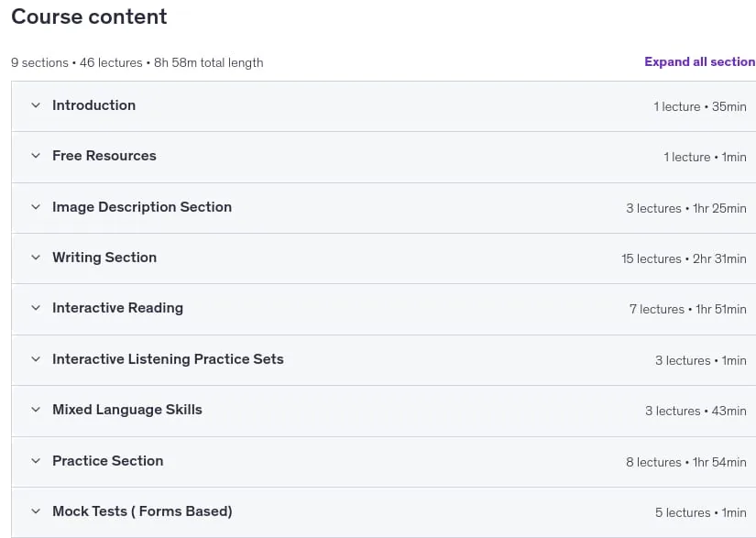Expand Interactive Listening Practice Sets chevron
The height and width of the screenshot is (538, 756).
tap(36, 359)
